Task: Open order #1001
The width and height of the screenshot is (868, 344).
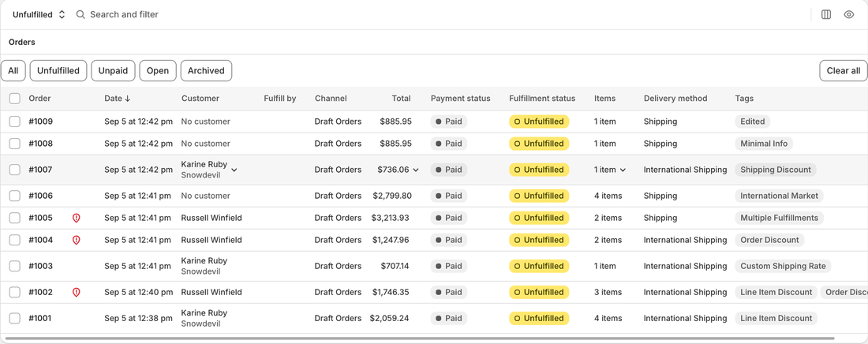Action: point(40,318)
